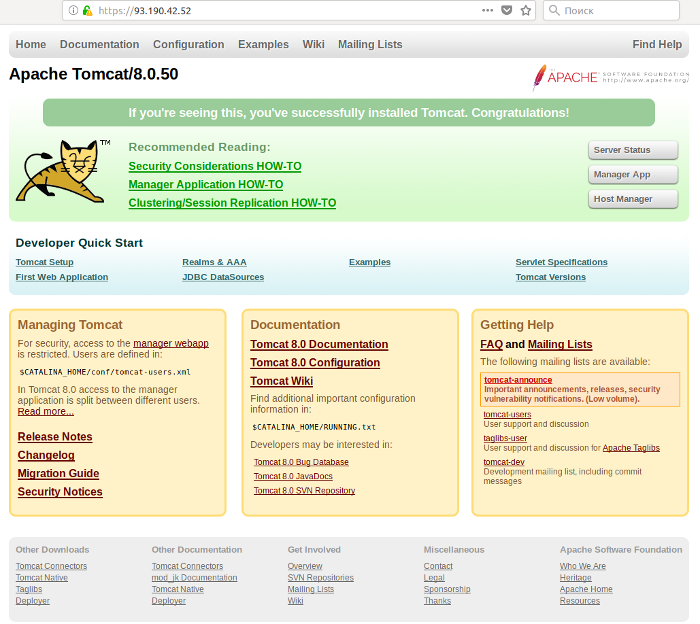Click Examples link in Developer Quick Start

click(370, 262)
